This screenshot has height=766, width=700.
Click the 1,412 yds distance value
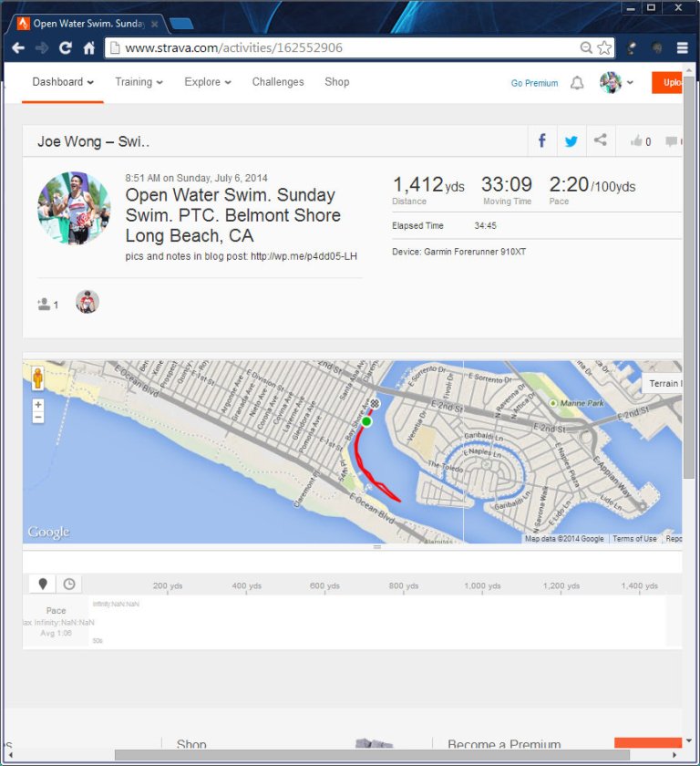coord(428,185)
